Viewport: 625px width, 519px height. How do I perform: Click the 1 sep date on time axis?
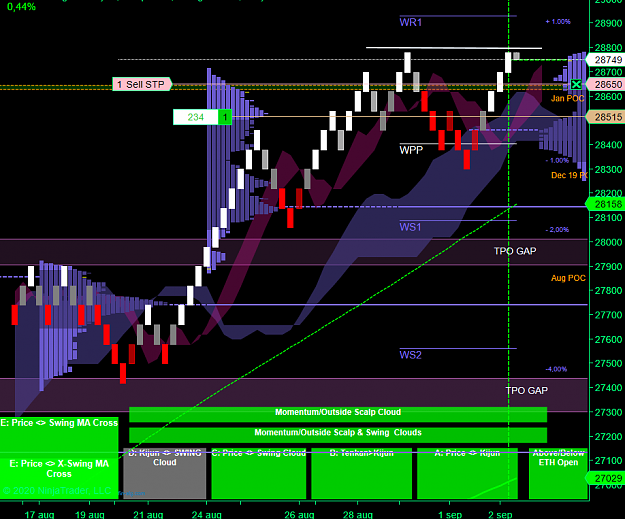click(x=450, y=514)
